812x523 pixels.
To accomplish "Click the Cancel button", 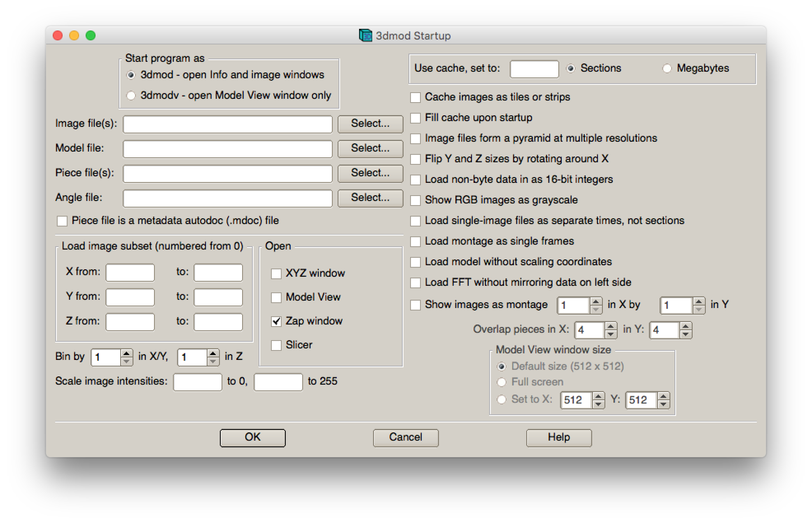I will (x=406, y=437).
